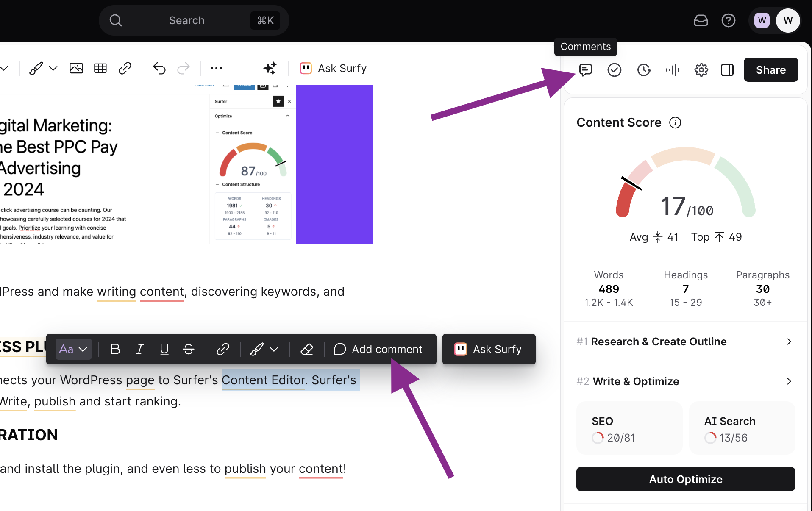The width and height of the screenshot is (812, 511).
Task: Select the AI Search 13/56 card
Action: (742, 428)
